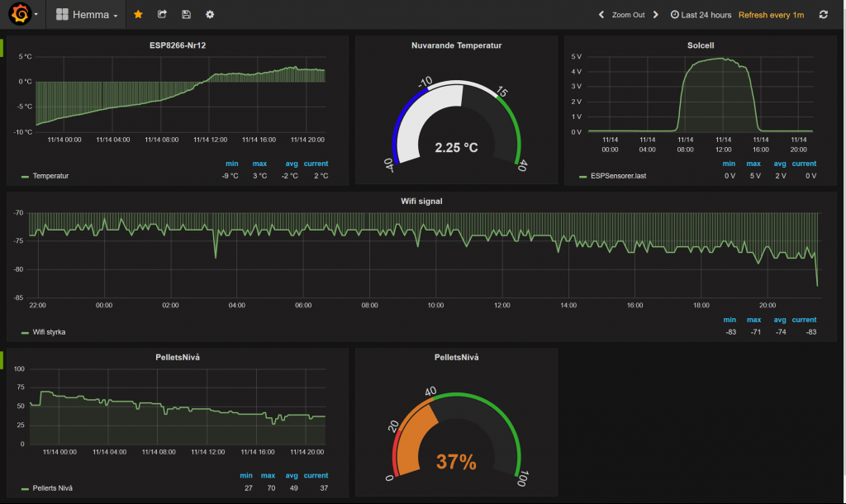Sort ESP8266-Nr12 legend by max
The height and width of the screenshot is (504, 846).
[x=259, y=164]
